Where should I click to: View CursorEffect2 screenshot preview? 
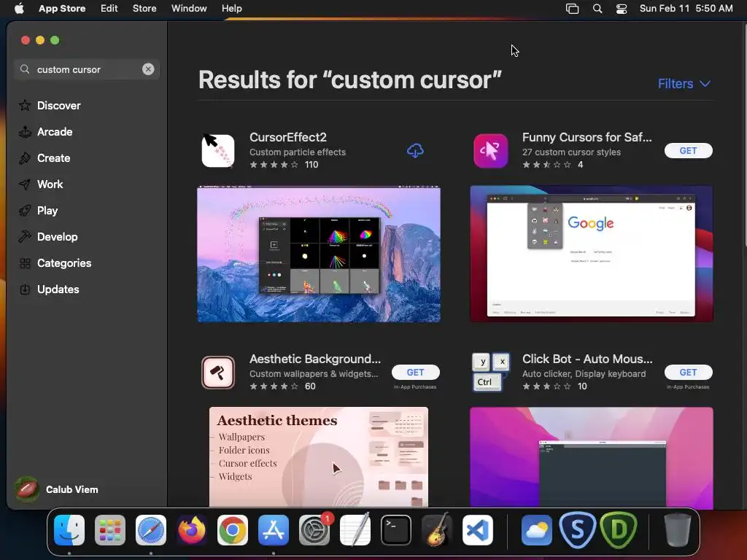[319, 254]
